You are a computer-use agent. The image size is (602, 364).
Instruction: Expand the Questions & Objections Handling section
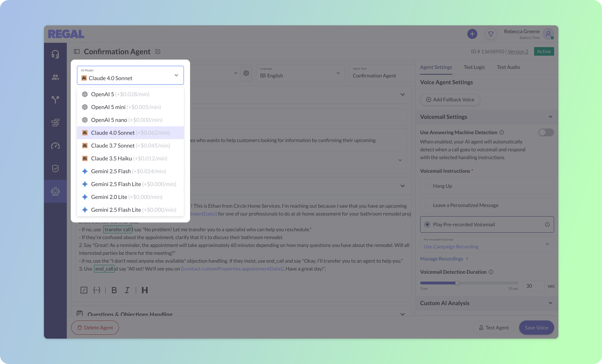click(403, 314)
